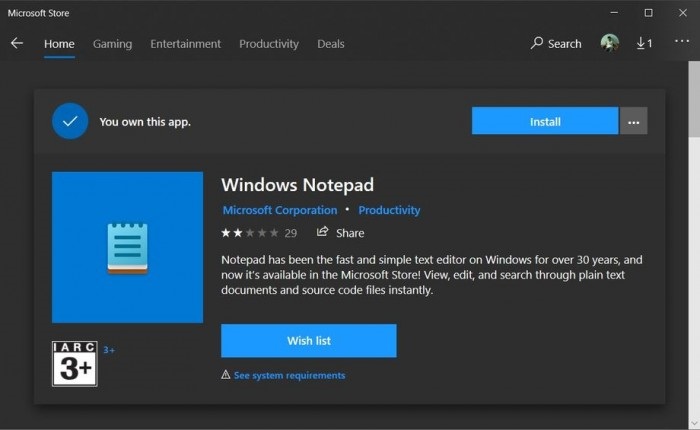Open the Productivity tab in navigation
Image resolution: width=700 pixels, height=430 pixels.
pyautogui.click(x=269, y=44)
